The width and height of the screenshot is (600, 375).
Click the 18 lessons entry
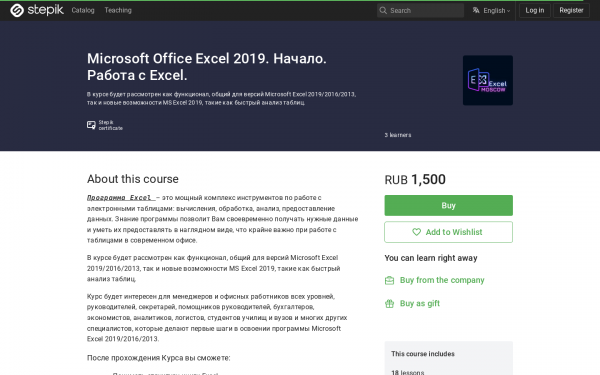click(408, 372)
